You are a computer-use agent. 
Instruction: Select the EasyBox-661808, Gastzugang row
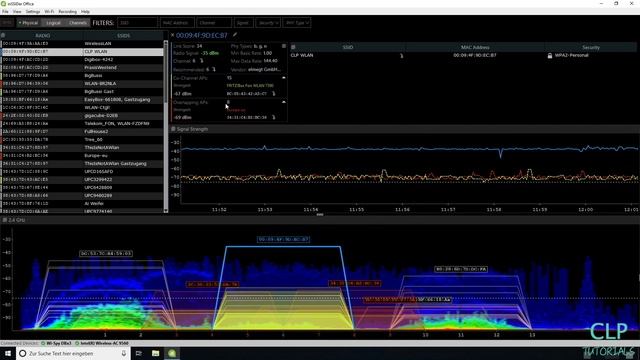[x=82, y=100]
